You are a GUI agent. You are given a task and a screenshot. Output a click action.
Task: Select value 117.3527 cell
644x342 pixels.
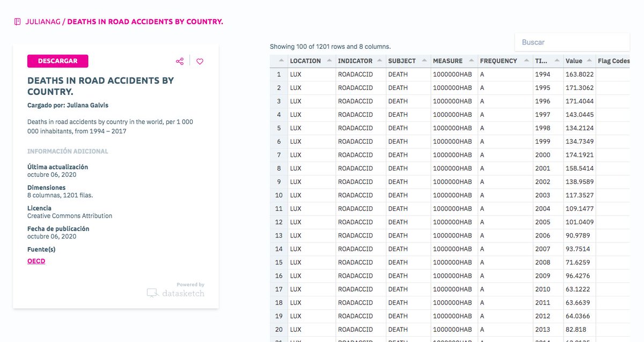580,195
